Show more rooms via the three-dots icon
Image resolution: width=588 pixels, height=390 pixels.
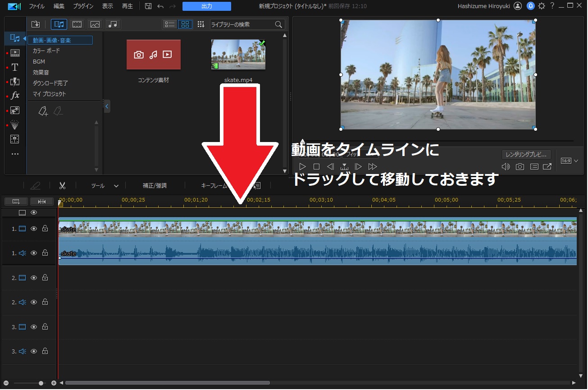[x=15, y=154]
